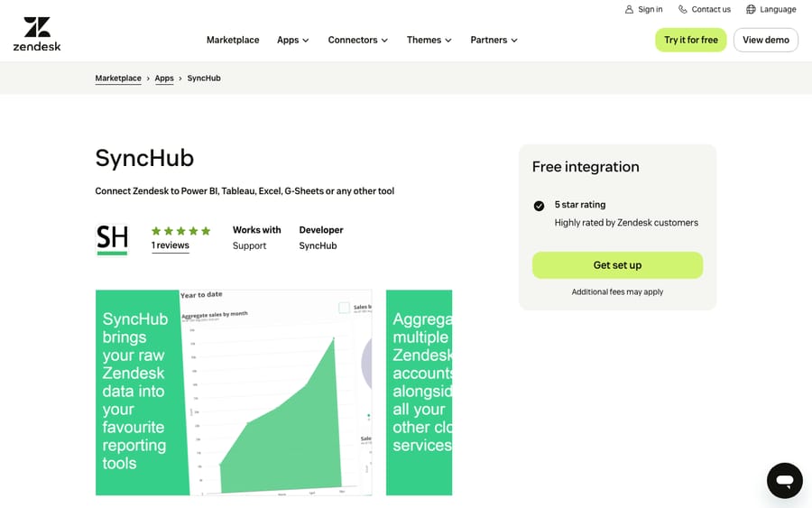
Task: Open the Zendesk logo home link
Action: tap(37, 34)
